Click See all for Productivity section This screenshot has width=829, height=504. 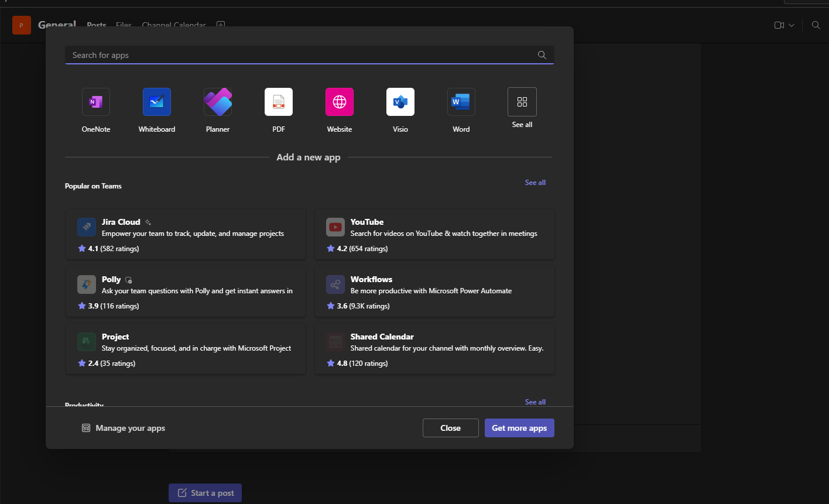535,402
